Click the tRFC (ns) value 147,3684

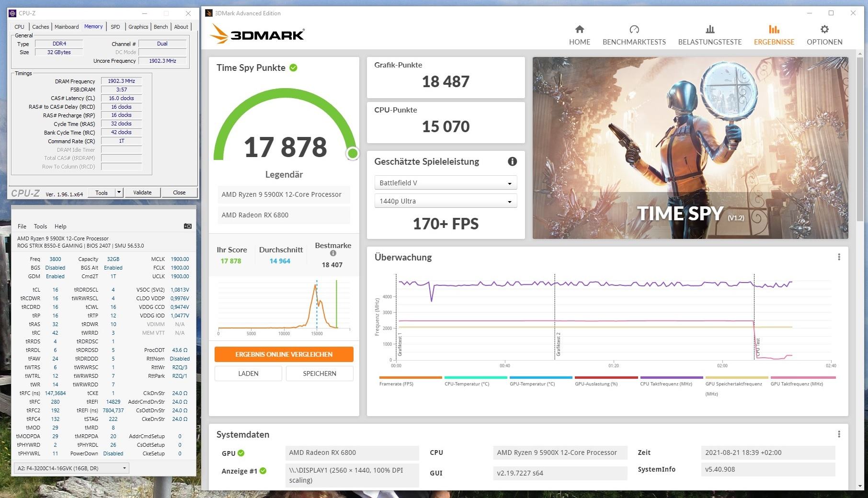(55, 393)
